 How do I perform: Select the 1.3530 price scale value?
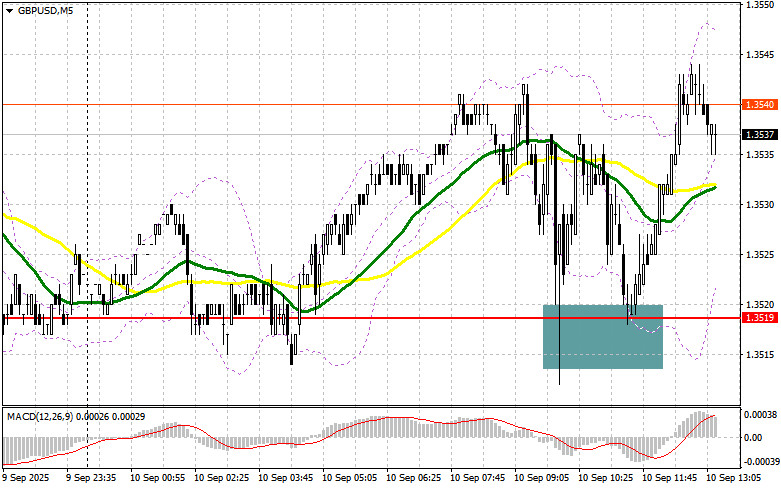pos(760,205)
